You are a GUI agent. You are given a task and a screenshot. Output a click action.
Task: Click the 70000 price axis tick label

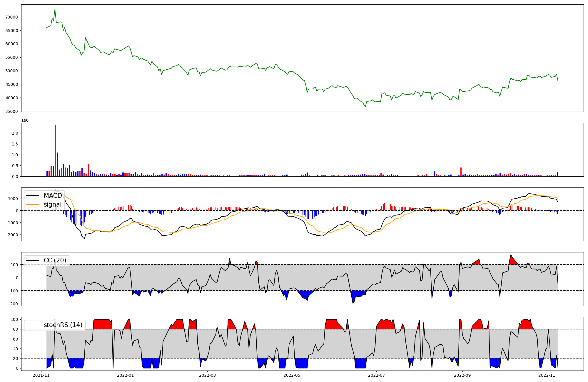12,17
